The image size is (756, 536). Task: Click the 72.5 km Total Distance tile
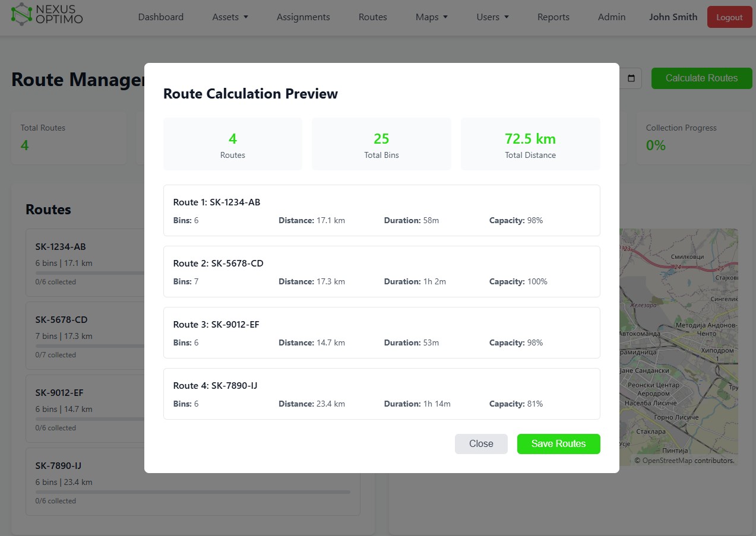point(530,144)
